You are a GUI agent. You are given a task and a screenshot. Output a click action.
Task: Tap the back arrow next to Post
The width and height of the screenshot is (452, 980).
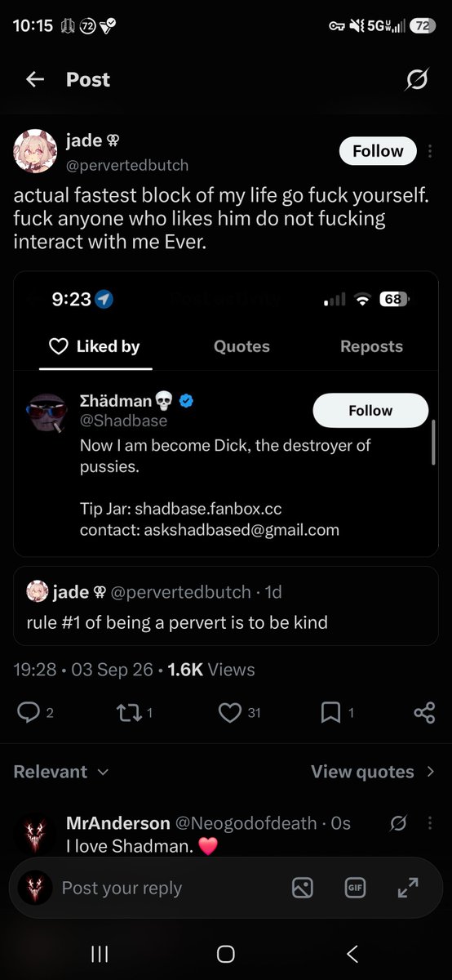(x=34, y=79)
